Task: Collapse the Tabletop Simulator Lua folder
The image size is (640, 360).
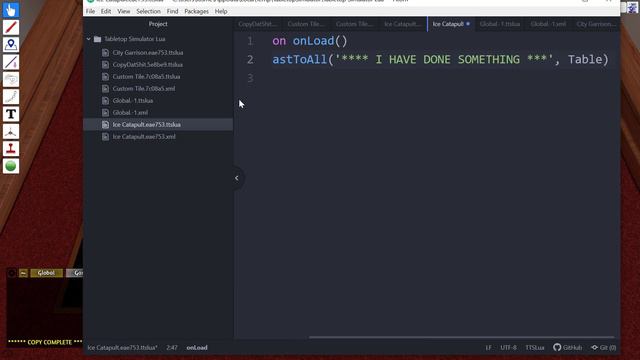Action: pyautogui.click(x=89, y=39)
